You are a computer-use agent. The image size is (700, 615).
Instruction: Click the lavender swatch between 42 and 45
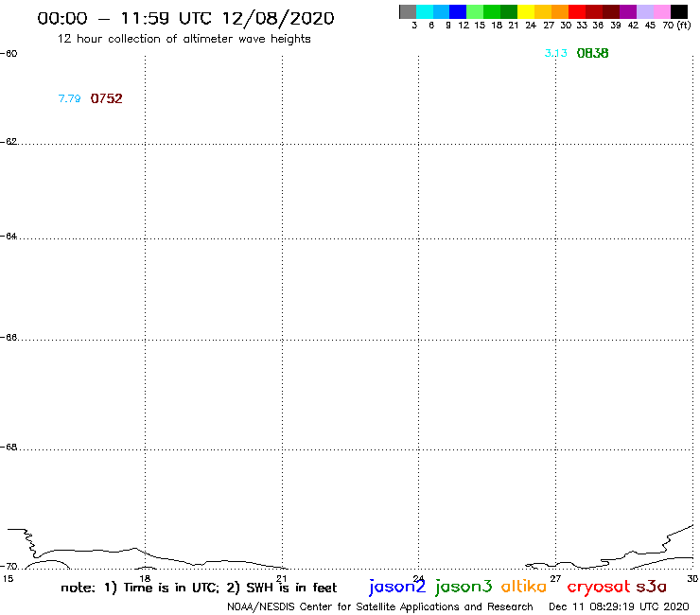(x=645, y=11)
